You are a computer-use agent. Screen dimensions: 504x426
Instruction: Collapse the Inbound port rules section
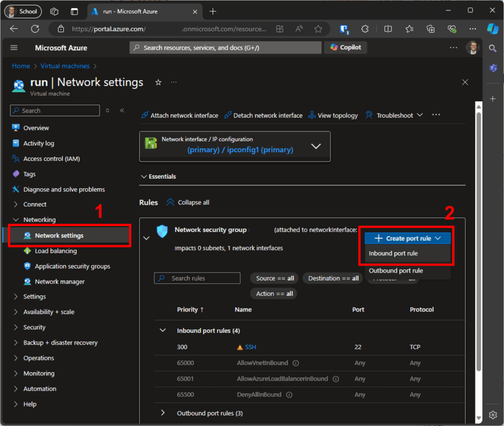pyautogui.click(x=162, y=330)
